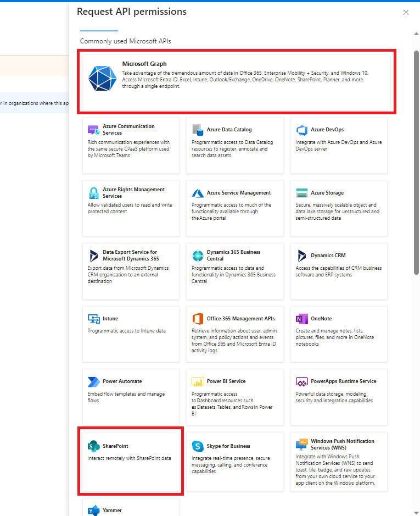Click Azure DevOps server description text
This screenshot has width=420, height=516.
point(339,146)
